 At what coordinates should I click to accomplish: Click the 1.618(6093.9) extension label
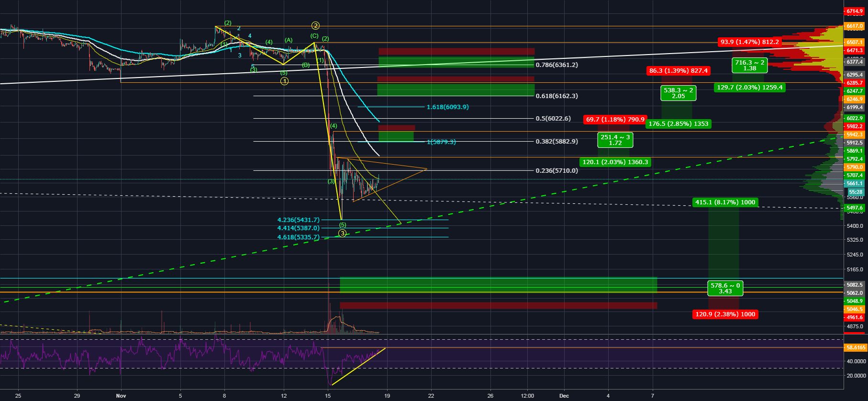(447, 107)
